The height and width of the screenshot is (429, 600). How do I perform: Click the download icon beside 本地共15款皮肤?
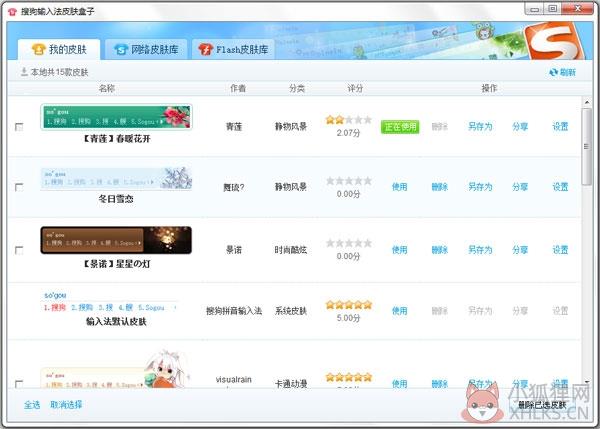[24, 72]
